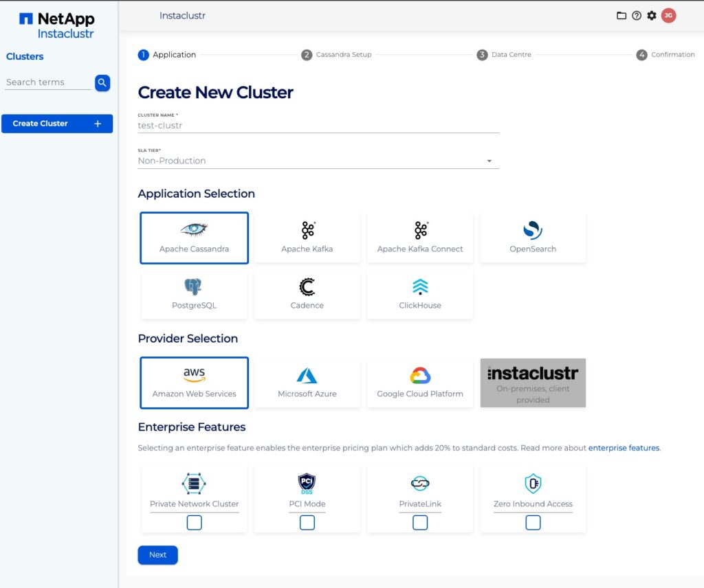Click the Next button

click(157, 555)
